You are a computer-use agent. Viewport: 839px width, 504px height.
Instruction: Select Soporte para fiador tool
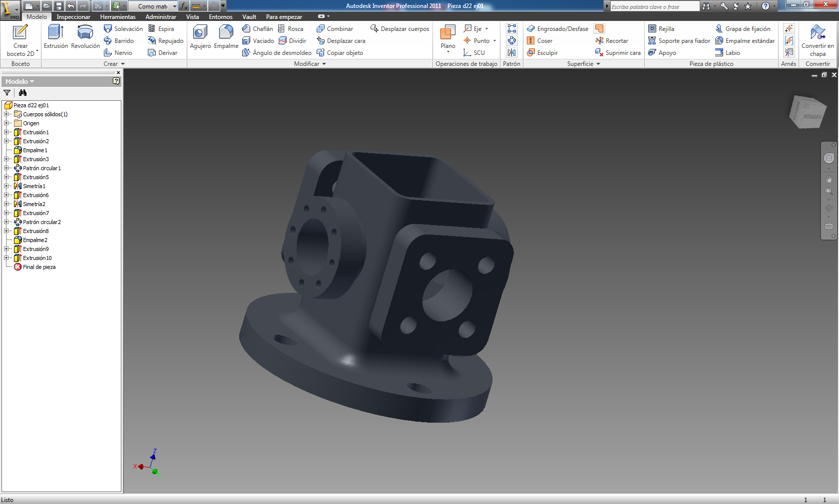point(679,41)
